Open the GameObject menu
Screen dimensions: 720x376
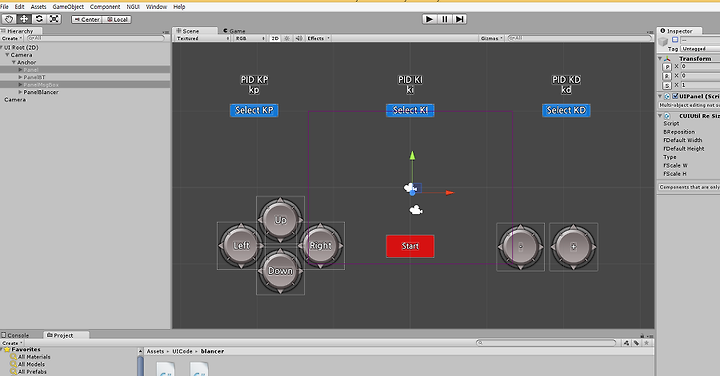coord(68,7)
